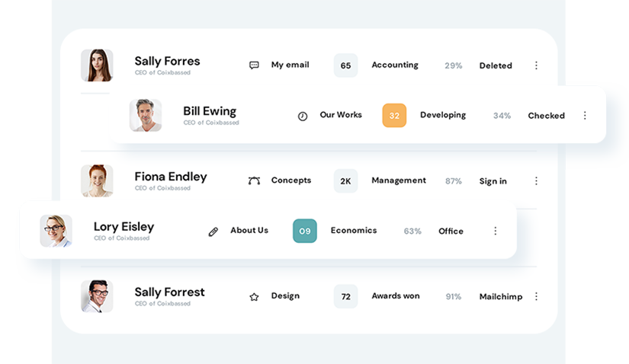Click the star icon beside Design

click(254, 297)
